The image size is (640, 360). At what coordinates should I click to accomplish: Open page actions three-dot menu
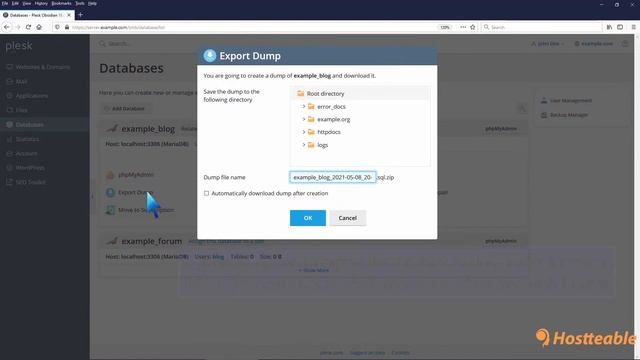click(x=463, y=27)
